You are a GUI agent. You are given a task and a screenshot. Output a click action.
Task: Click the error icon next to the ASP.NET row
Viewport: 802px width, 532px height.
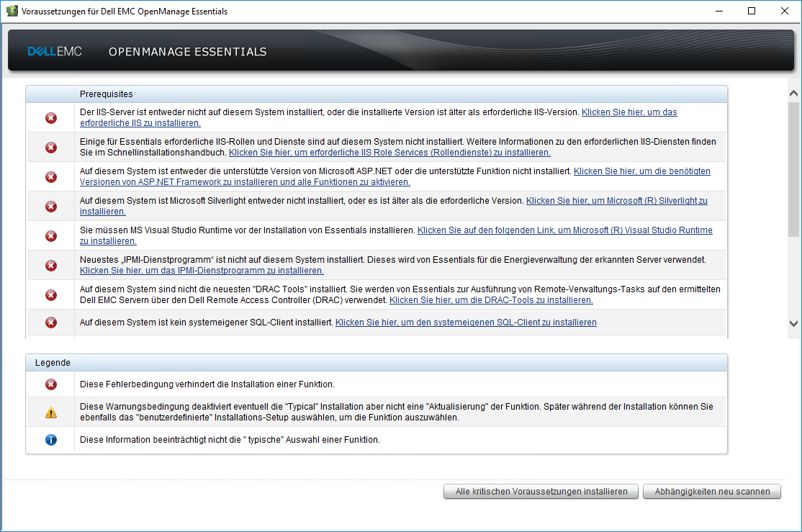tap(51, 177)
